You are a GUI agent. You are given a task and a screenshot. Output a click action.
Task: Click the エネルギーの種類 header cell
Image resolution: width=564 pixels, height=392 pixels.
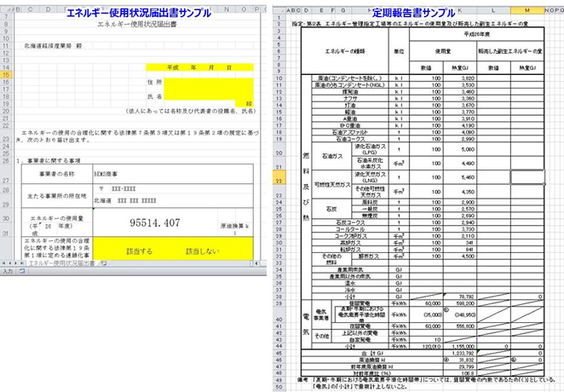pyautogui.click(x=344, y=51)
